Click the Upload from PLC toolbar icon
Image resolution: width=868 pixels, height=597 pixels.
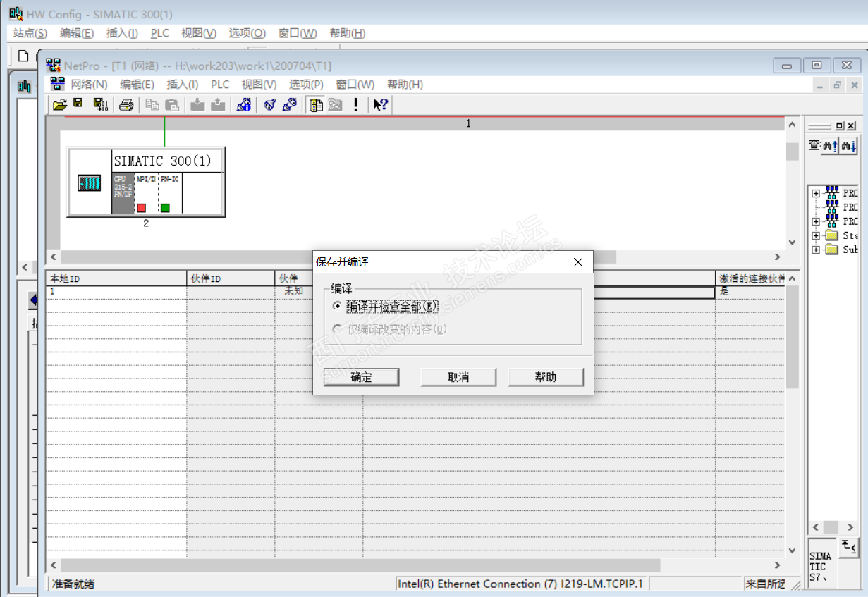[219, 105]
